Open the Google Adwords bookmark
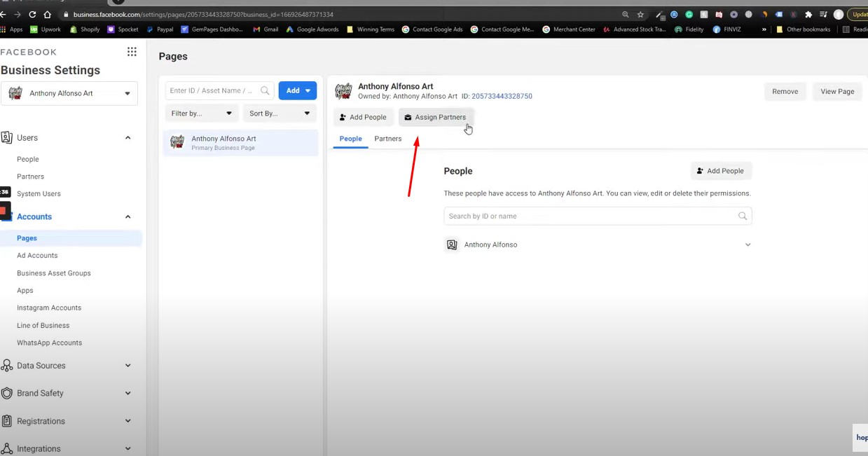Screen dimensions: 868x456 (312, 29)
